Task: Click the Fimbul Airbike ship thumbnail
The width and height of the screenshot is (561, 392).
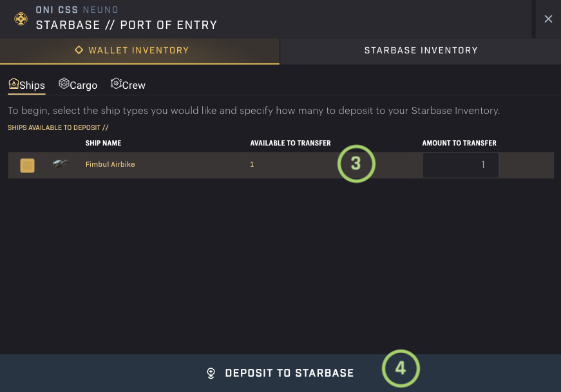Action: point(61,165)
